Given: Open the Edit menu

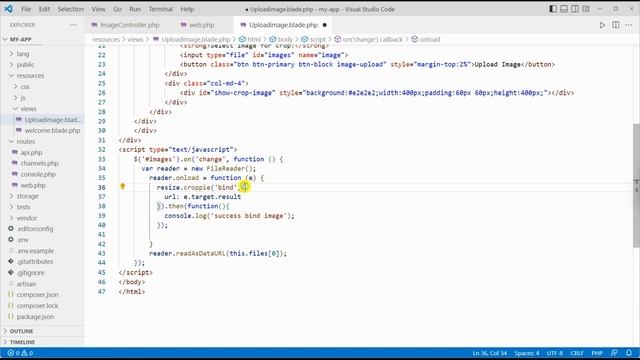Looking at the screenshot, I should [44, 9].
